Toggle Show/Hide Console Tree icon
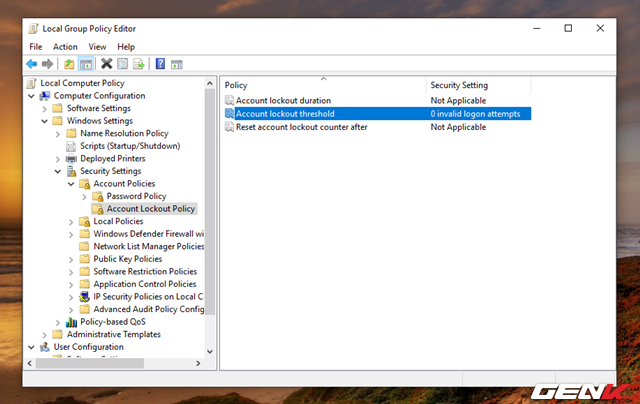 85,64
